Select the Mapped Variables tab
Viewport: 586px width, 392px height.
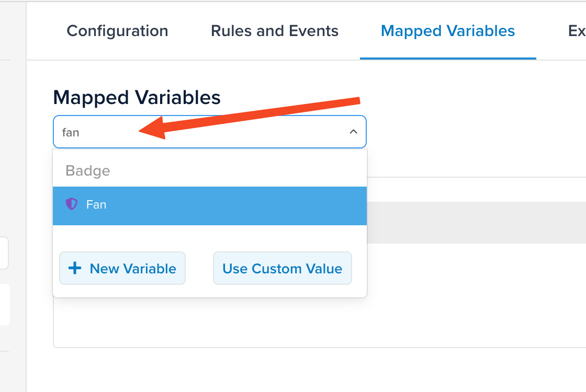[448, 31]
